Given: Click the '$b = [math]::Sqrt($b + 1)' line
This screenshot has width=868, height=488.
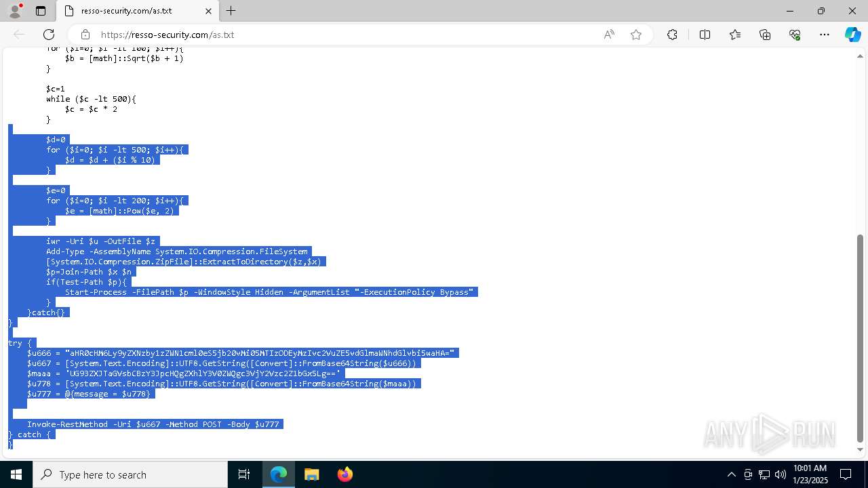Looking at the screenshot, I should point(124,58).
